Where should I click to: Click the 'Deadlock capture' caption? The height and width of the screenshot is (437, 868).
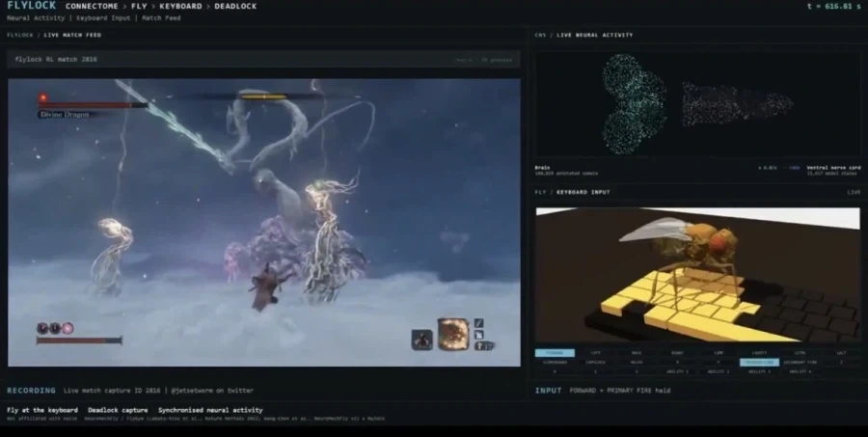click(118, 410)
